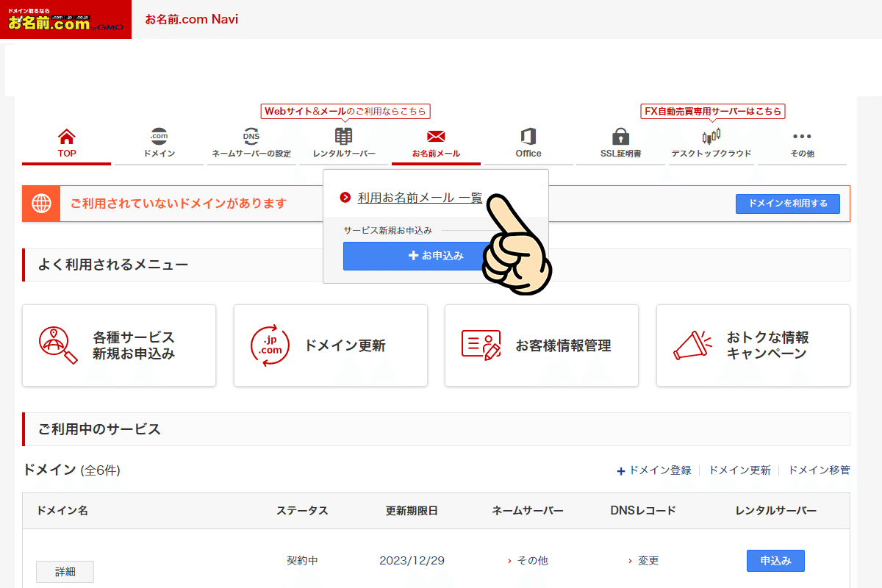Click the SSL証明書 padlock icon
Viewport: 882px width, 588px height.
pos(620,137)
